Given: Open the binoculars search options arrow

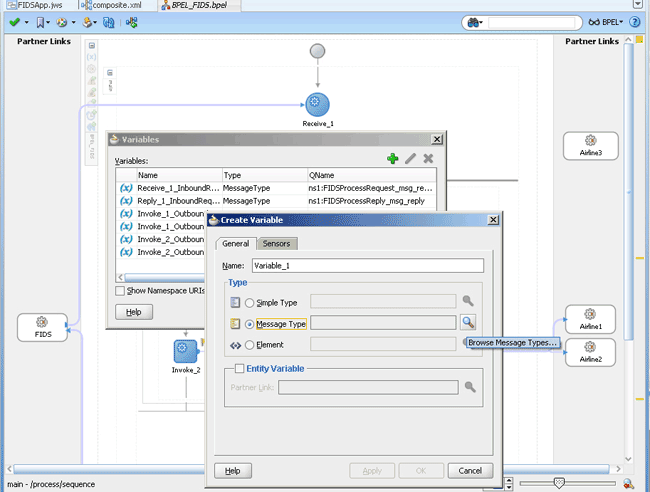Looking at the screenshot, I should [x=481, y=23].
